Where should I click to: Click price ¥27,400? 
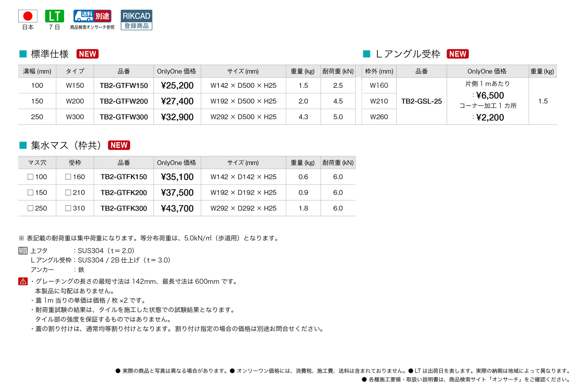[x=177, y=101]
